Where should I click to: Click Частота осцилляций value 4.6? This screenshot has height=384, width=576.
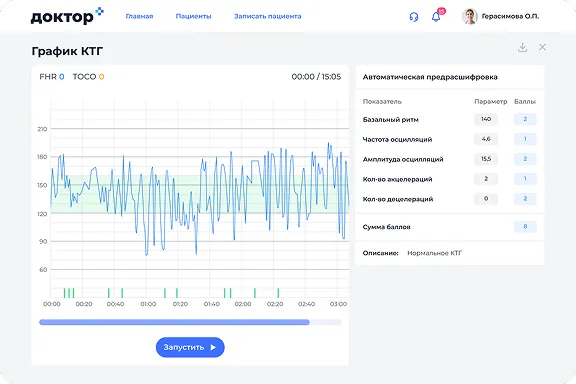486,139
